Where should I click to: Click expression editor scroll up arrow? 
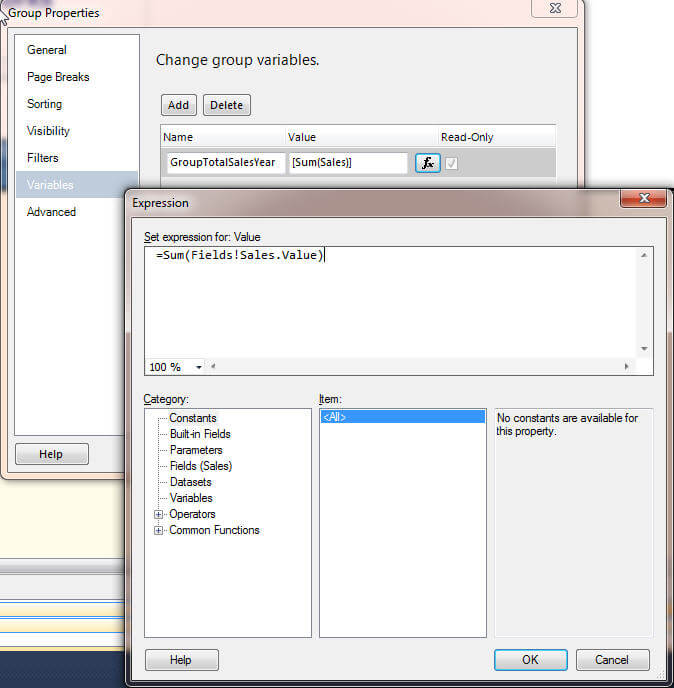pyautogui.click(x=644, y=255)
